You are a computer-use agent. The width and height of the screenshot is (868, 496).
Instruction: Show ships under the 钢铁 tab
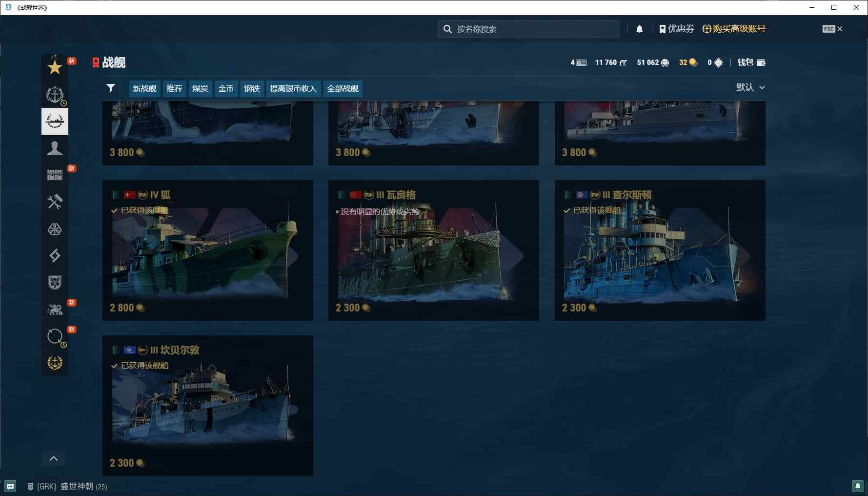252,88
